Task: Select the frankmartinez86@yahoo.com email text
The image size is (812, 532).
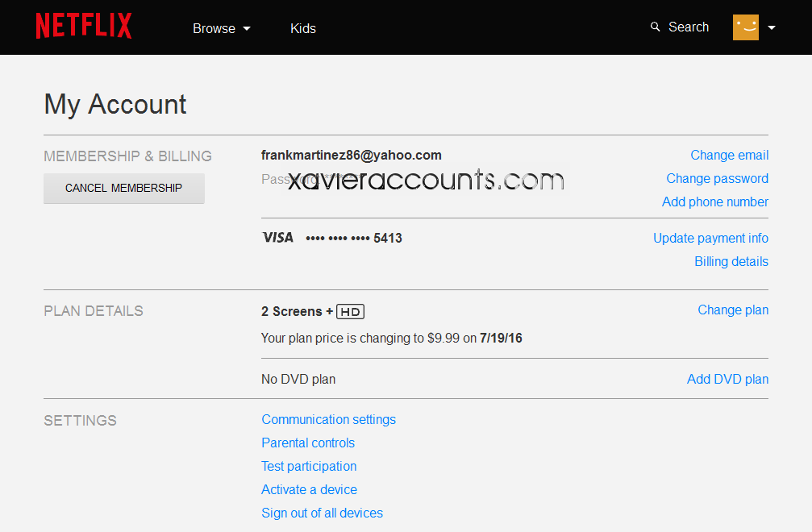Action: coord(351,156)
